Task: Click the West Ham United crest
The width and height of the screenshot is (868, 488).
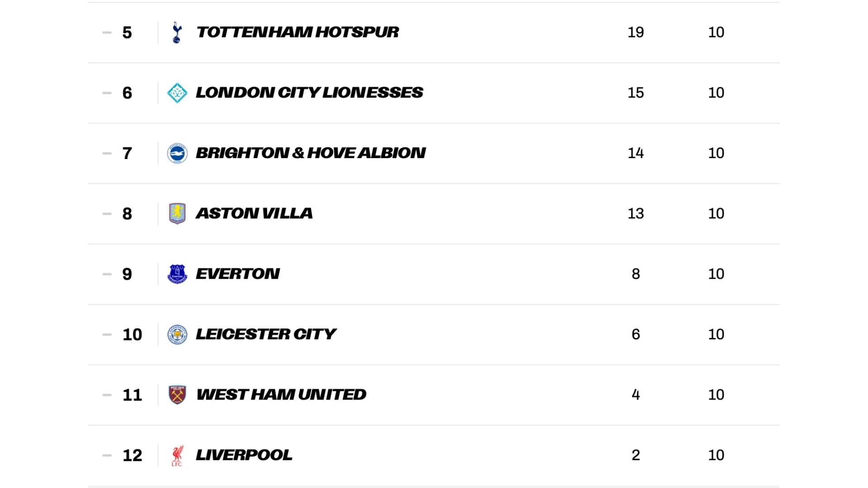Action: tap(177, 395)
